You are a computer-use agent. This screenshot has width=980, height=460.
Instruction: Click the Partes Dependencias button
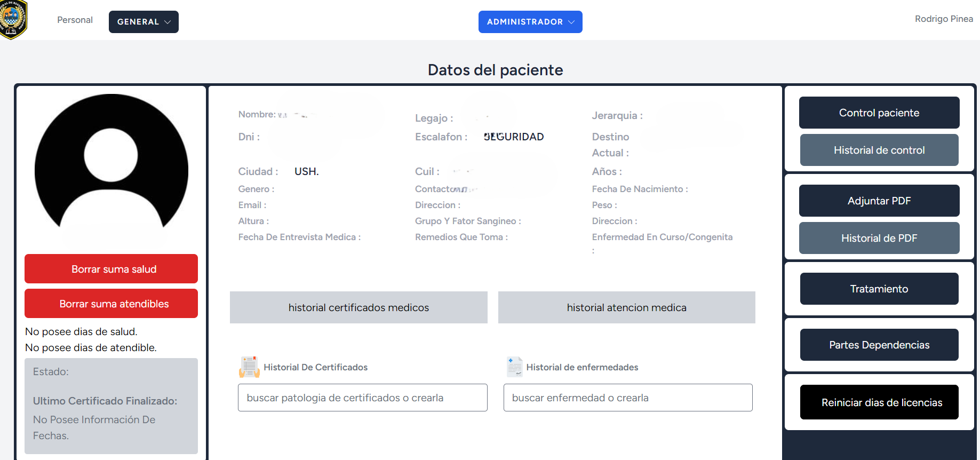click(879, 345)
